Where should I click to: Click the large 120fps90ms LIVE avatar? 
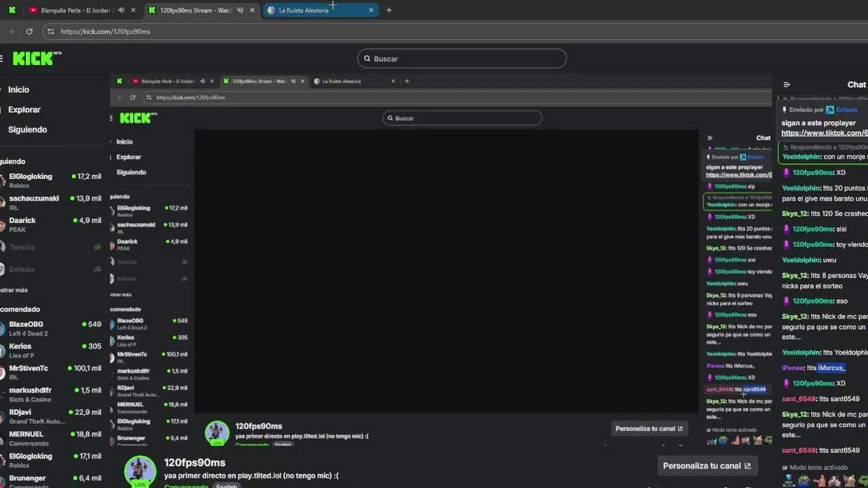[140, 472]
